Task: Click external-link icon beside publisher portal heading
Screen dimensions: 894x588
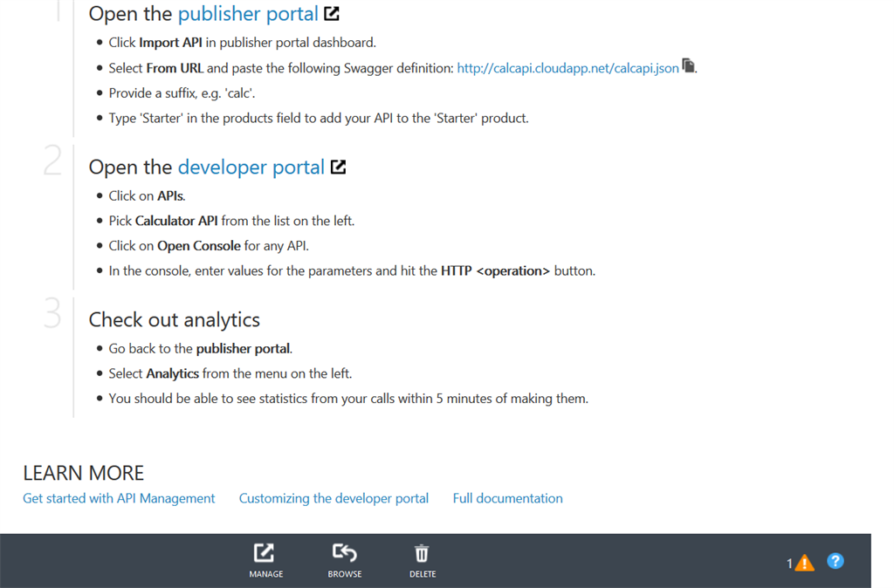Action: 332,14
